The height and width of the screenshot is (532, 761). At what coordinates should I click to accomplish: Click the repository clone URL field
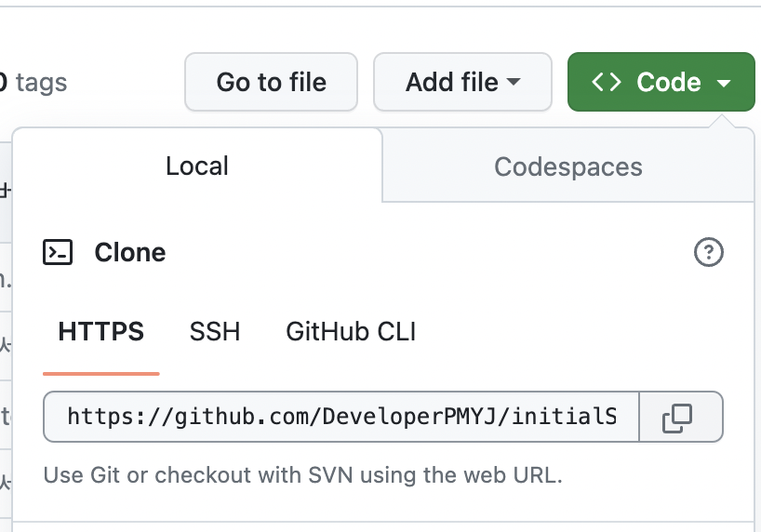(341, 417)
